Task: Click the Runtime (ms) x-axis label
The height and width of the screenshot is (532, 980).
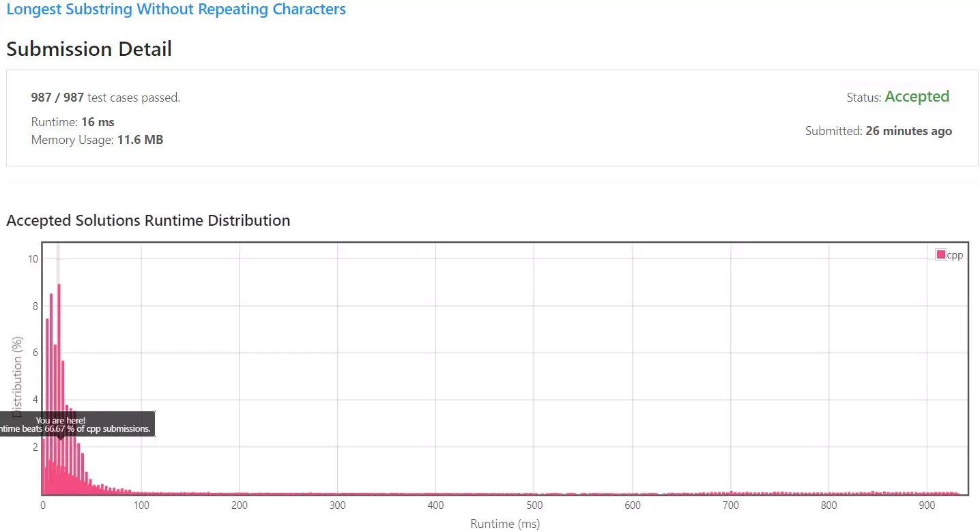Action: coord(505,524)
